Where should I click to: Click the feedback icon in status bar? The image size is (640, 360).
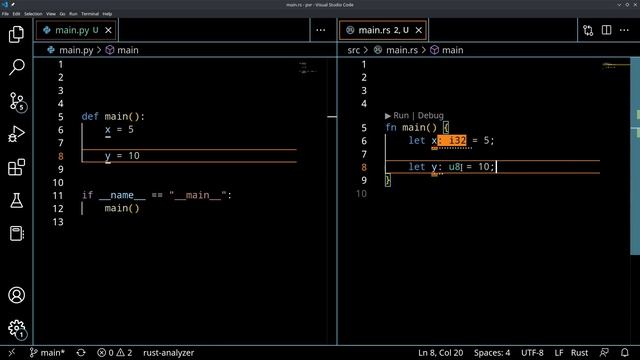pos(604,353)
